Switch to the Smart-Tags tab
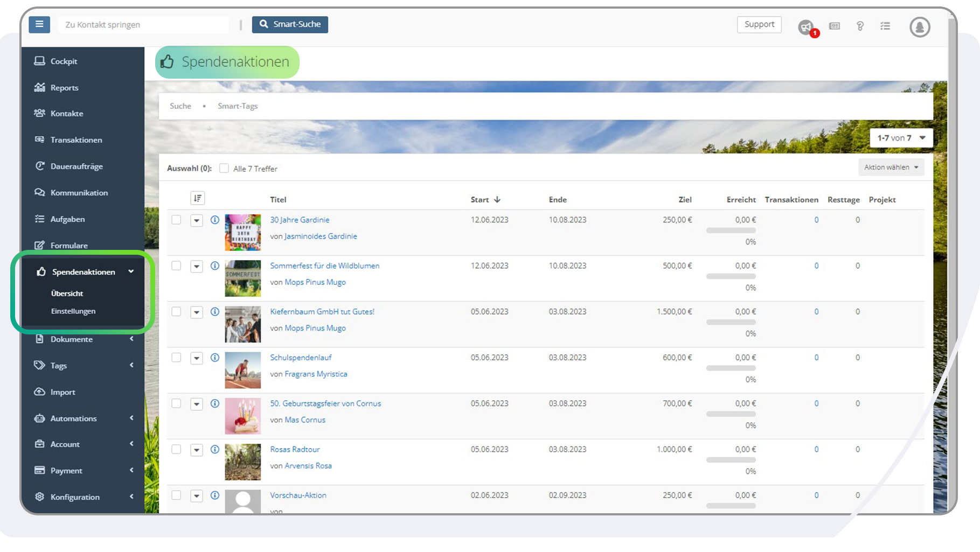 pyautogui.click(x=238, y=106)
